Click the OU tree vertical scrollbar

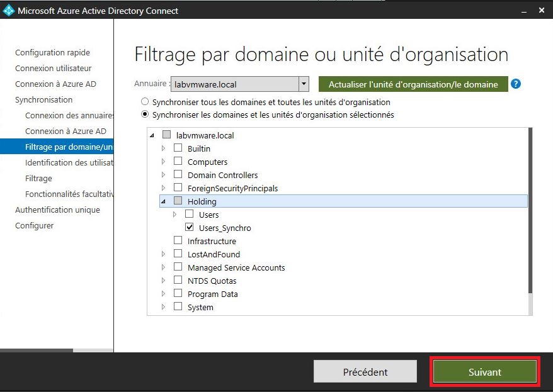pos(530,210)
